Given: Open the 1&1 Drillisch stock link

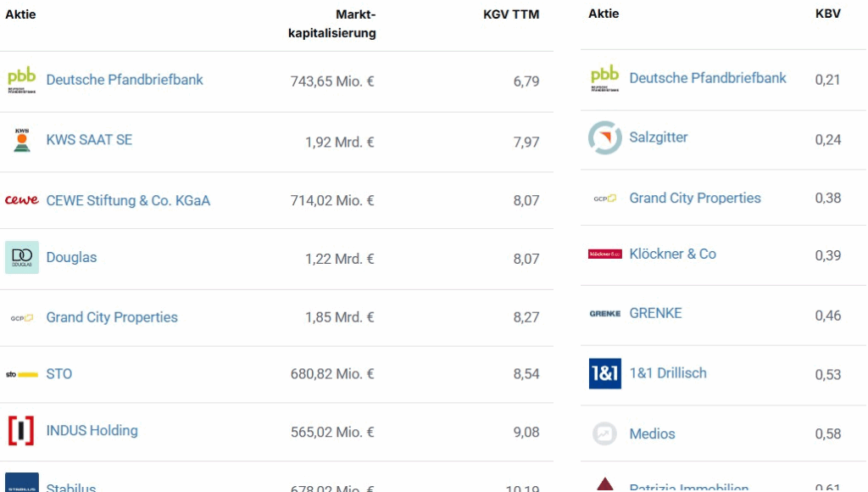Looking at the screenshot, I should (668, 373).
